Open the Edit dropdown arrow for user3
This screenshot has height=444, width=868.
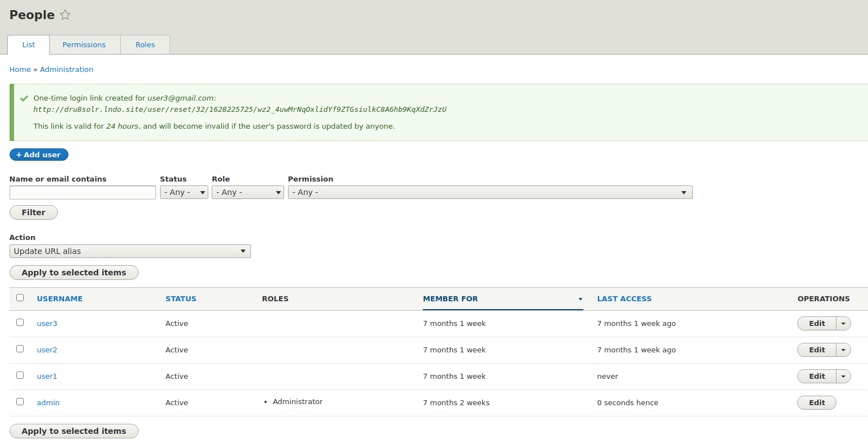[844, 323]
